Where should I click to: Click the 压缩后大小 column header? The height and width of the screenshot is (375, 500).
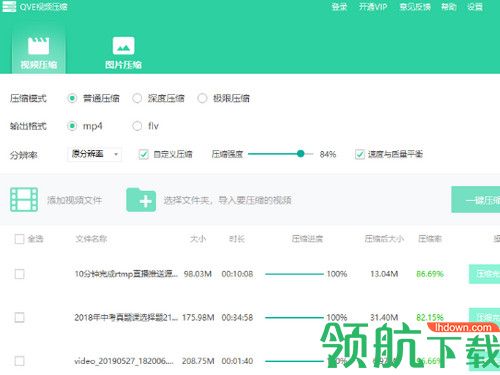tap(384, 239)
